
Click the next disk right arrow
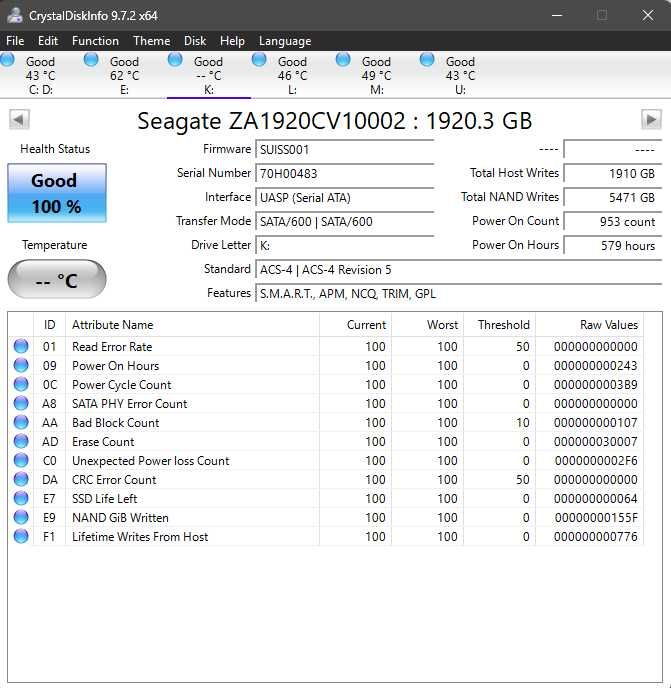point(651,120)
